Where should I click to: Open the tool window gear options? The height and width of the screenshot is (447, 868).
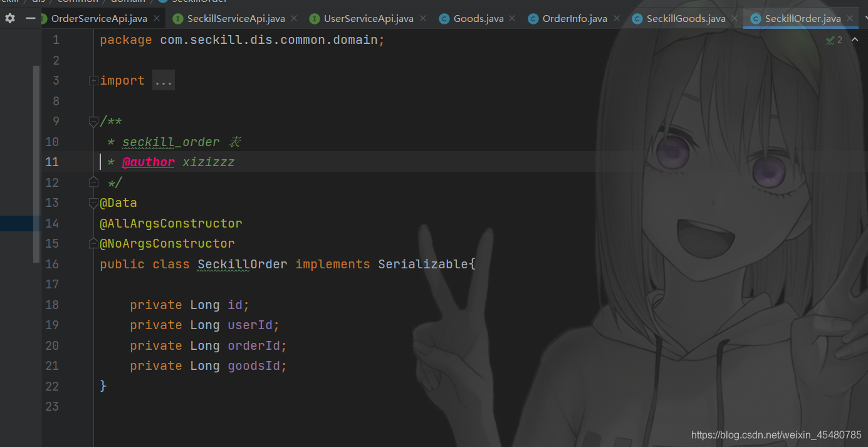click(x=10, y=18)
